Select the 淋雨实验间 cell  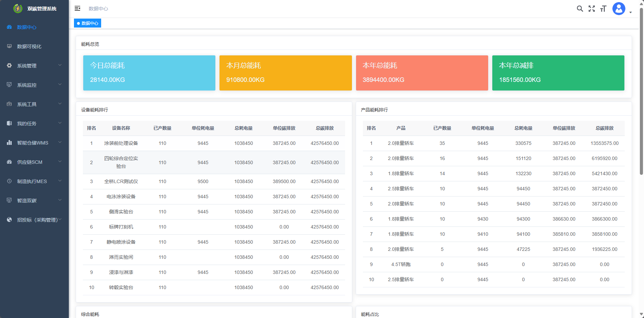pyautogui.click(x=121, y=257)
